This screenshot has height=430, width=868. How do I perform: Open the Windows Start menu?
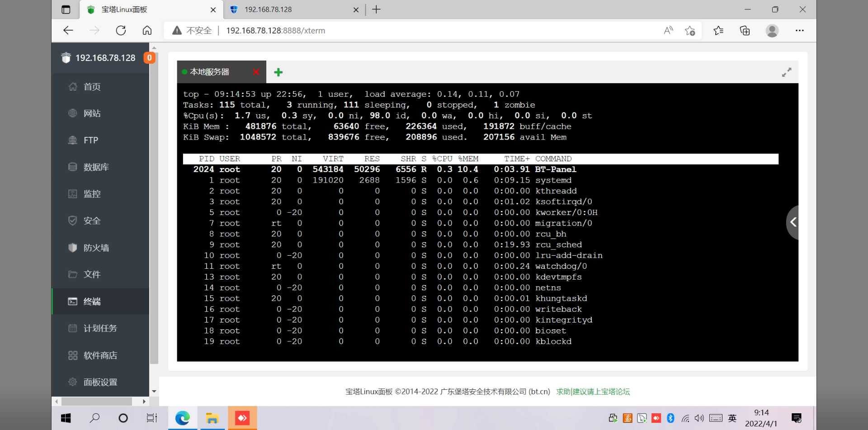(66, 418)
